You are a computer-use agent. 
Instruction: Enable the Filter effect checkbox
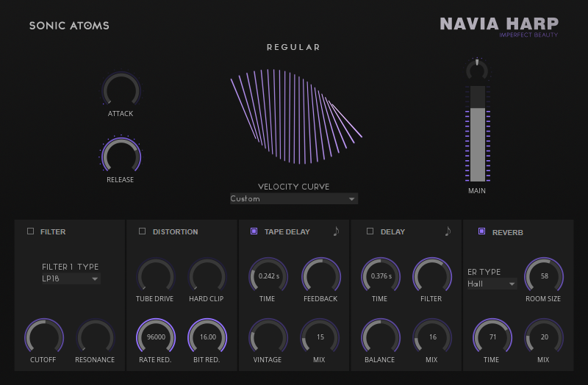[31, 231]
